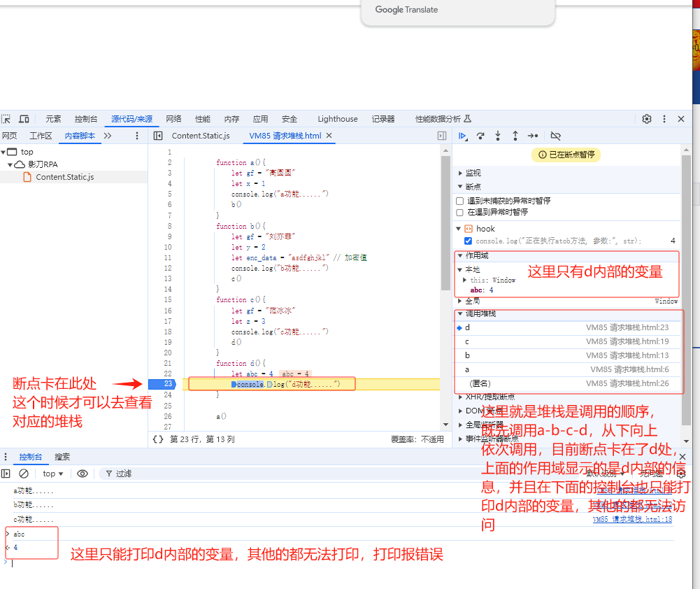Image resolution: width=700 pixels, height=589 pixels.
Task: Close the VM85 请求堆栈.html file tab
Action: tap(329, 135)
